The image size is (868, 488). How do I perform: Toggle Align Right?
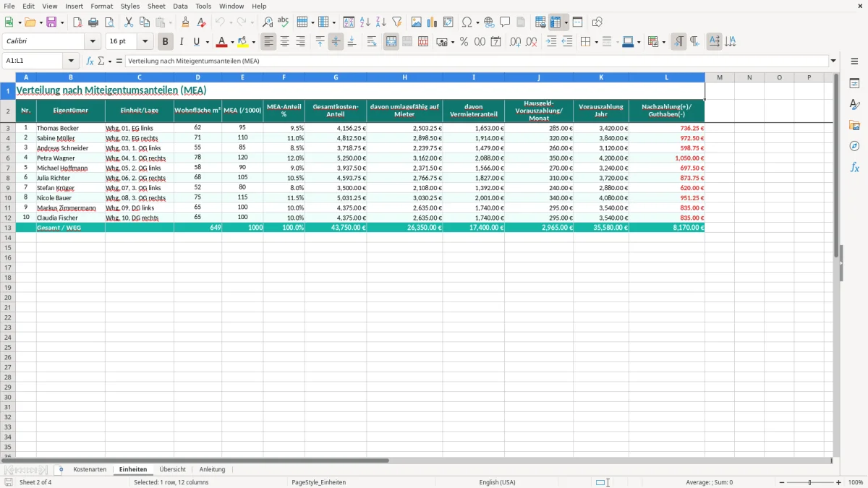tap(300, 42)
